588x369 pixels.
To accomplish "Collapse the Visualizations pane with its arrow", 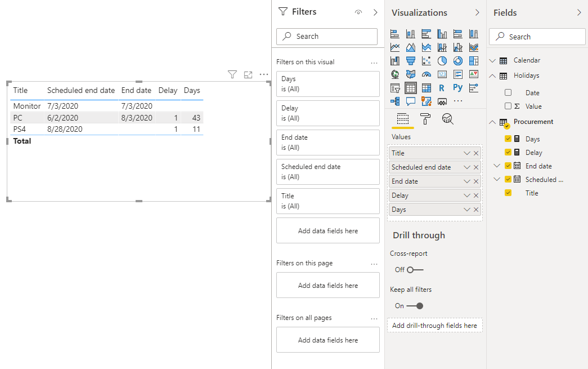I will (477, 12).
